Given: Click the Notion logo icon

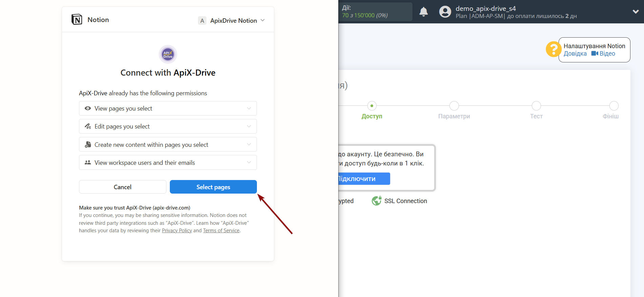Looking at the screenshot, I should 77,20.
